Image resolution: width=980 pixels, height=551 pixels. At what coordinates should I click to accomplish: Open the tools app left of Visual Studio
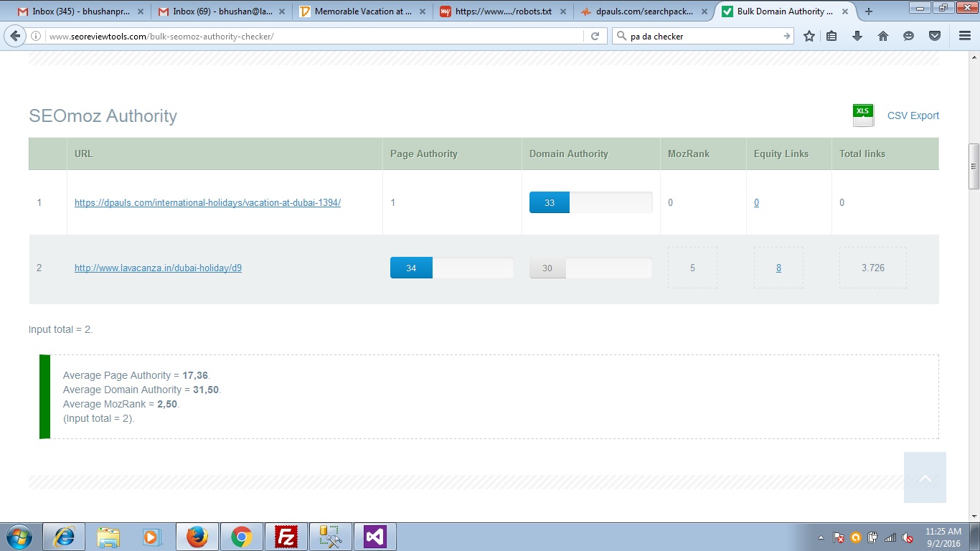click(331, 537)
